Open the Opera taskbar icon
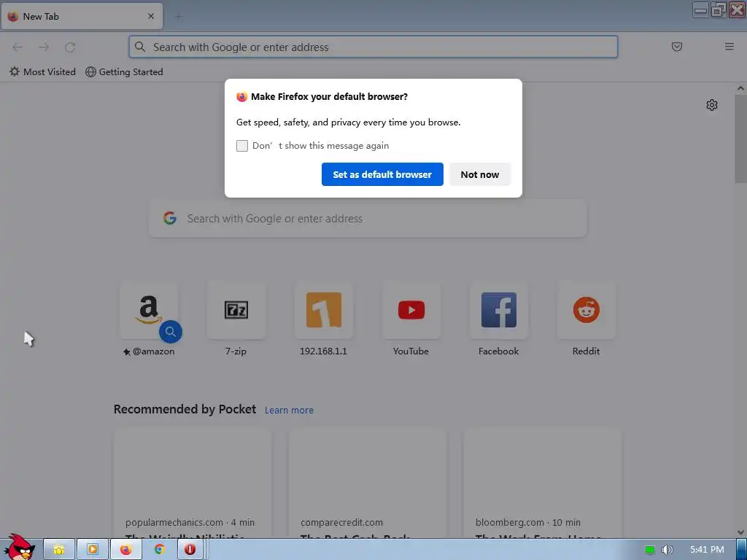The width and height of the screenshot is (747, 560). [x=190, y=550]
